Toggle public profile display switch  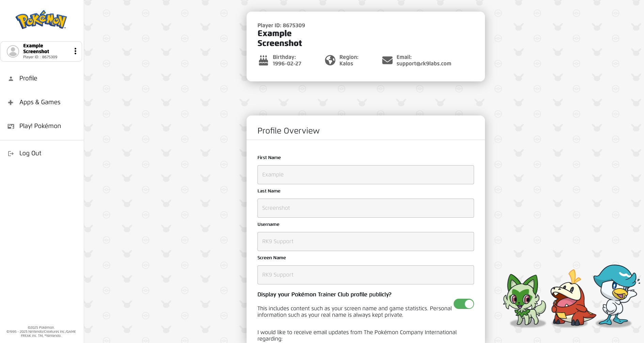click(464, 304)
